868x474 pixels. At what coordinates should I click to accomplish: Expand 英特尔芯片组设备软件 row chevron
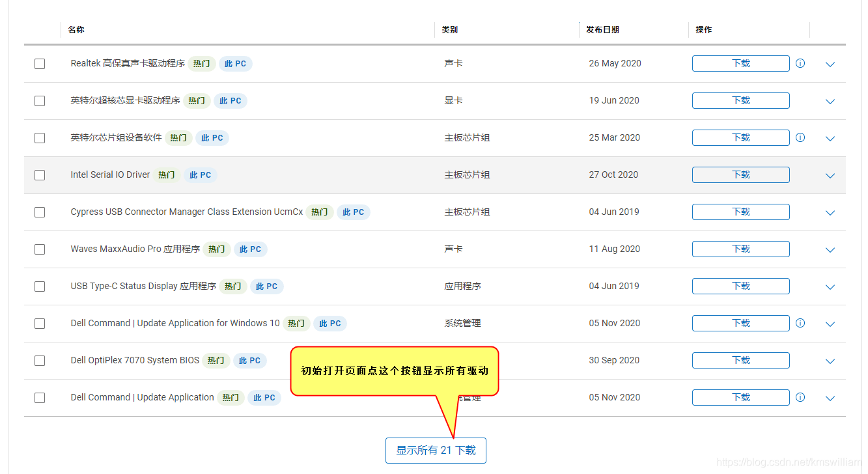coord(830,139)
